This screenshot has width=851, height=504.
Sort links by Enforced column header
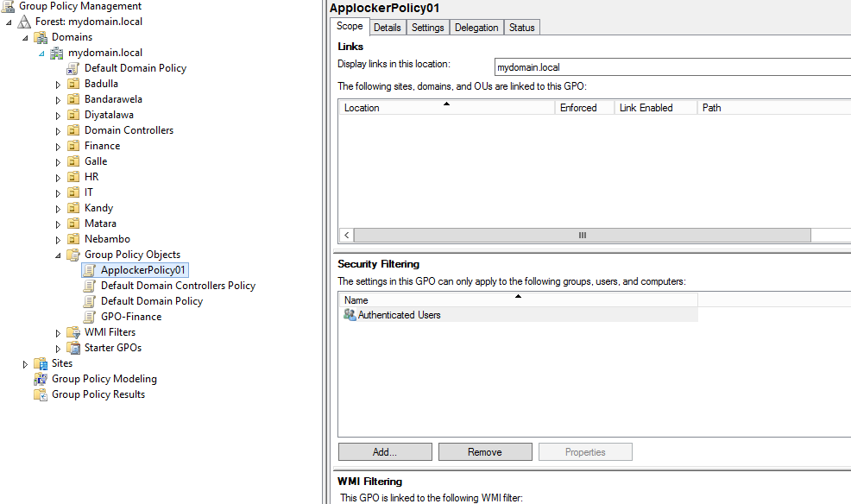click(x=584, y=107)
